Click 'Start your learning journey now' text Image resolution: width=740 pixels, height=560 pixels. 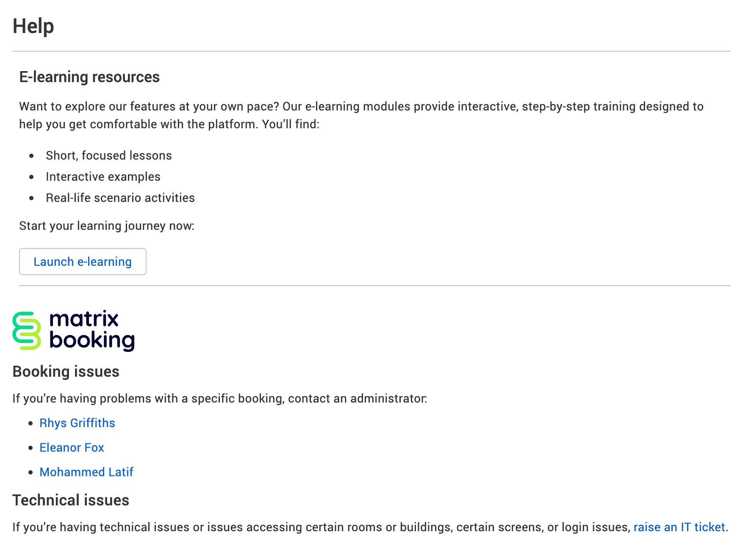(106, 226)
